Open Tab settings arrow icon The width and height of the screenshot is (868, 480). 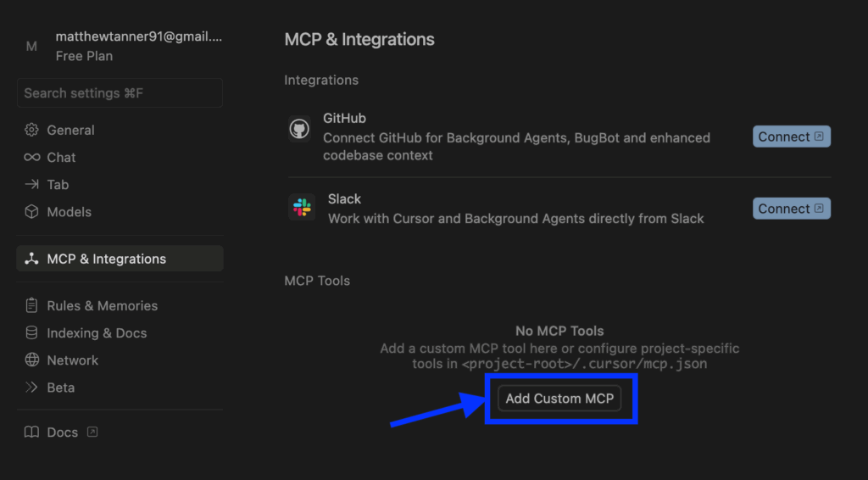[31, 184]
